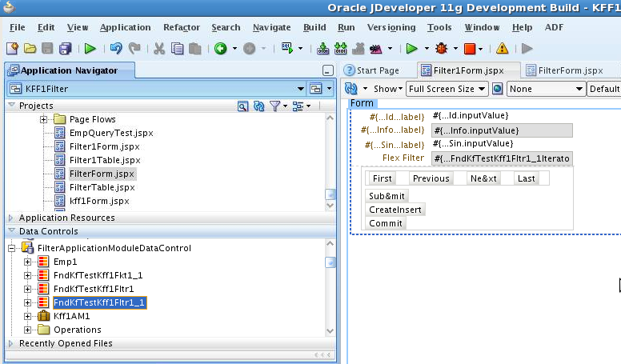Click the Previous navigation button

point(431,178)
